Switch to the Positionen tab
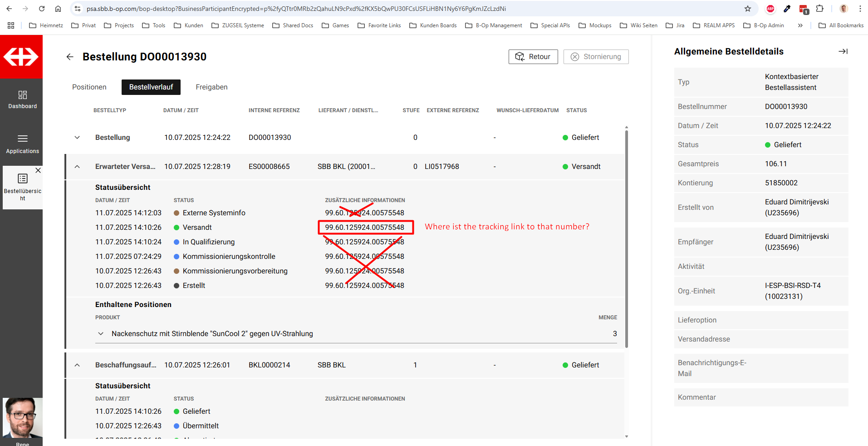This screenshot has height=446, width=868. pyautogui.click(x=89, y=87)
